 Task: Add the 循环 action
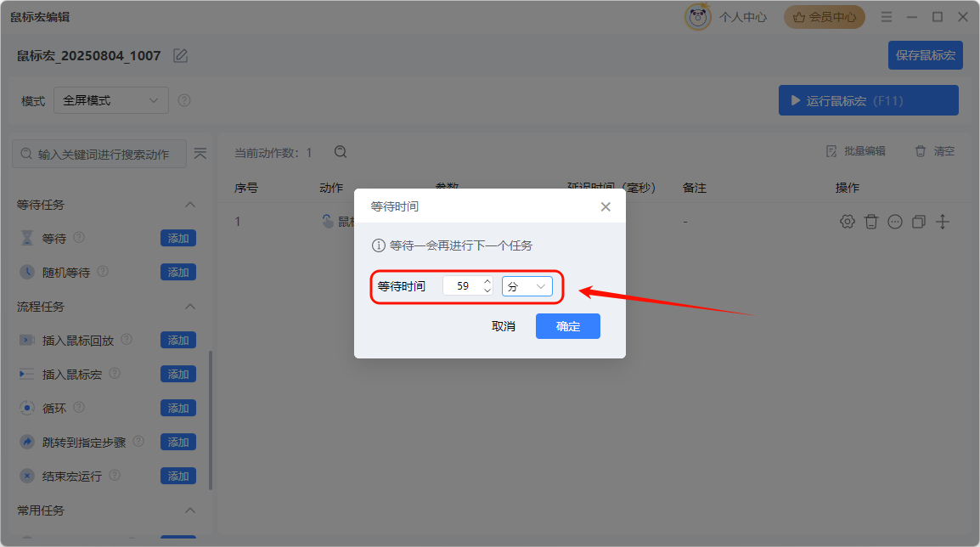click(x=178, y=409)
